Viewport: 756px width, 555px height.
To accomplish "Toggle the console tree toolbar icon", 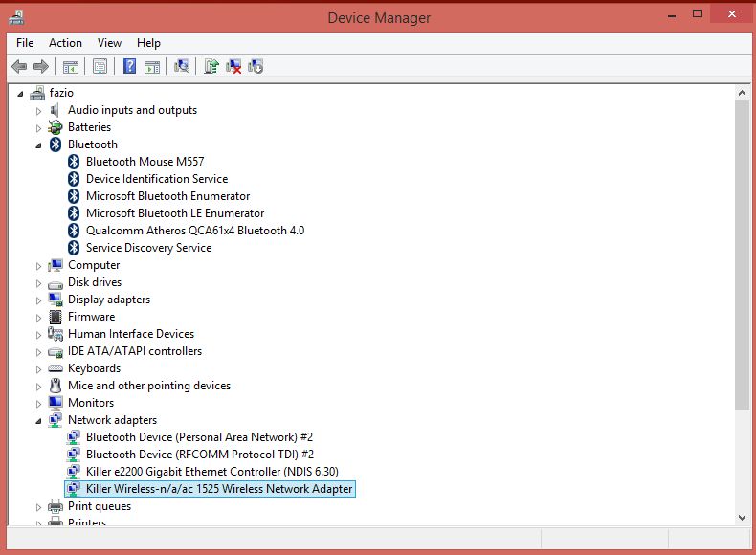I will (71, 67).
